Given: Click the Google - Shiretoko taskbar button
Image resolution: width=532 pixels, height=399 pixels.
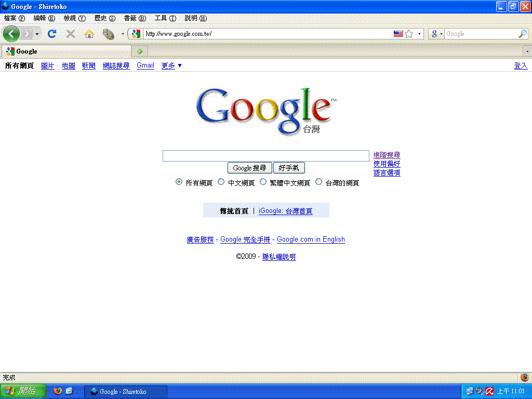Looking at the screenshot, I should click(125, 392).
